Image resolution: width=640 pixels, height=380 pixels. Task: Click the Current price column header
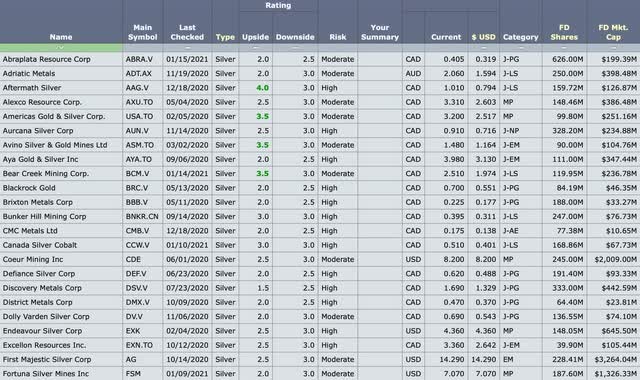click(x=446, y=37)
